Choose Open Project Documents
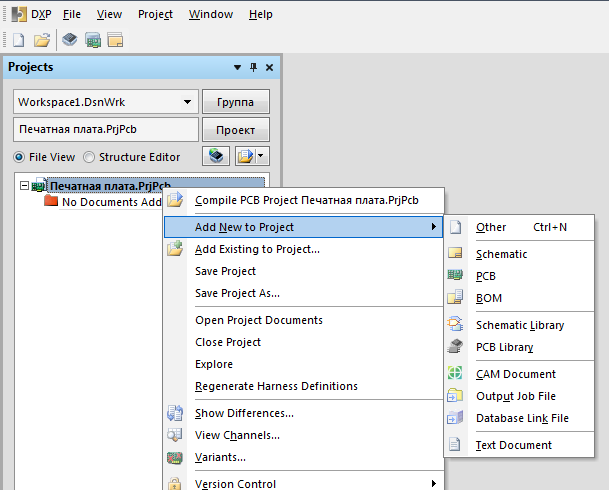The width and height of the screenshot is (609, 490). [x=304, y=320]
